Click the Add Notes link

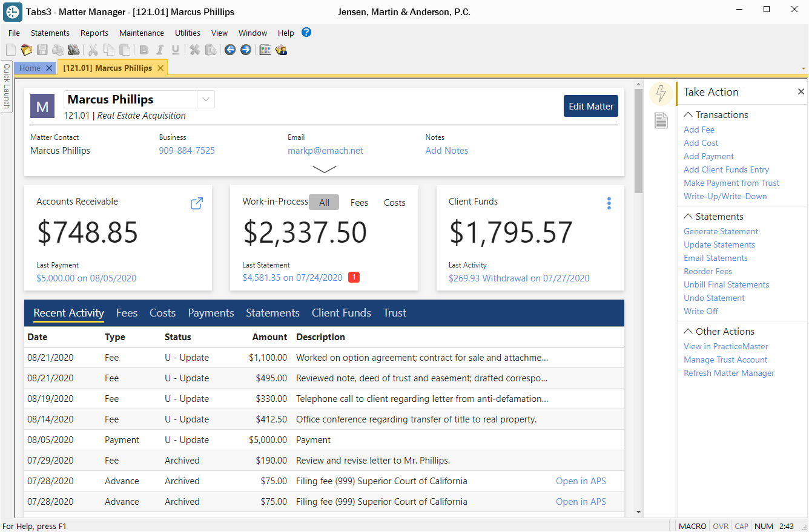pyautogui.click(x=447, y=151)
